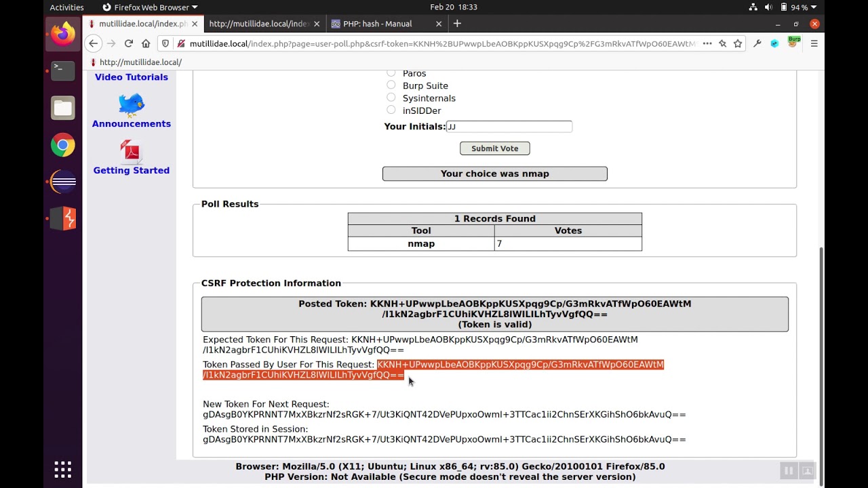The height and width of the screenshot is (488, 868).
Task: Click the PDF Getting Started icon
Action: click(x=130, y=152)
